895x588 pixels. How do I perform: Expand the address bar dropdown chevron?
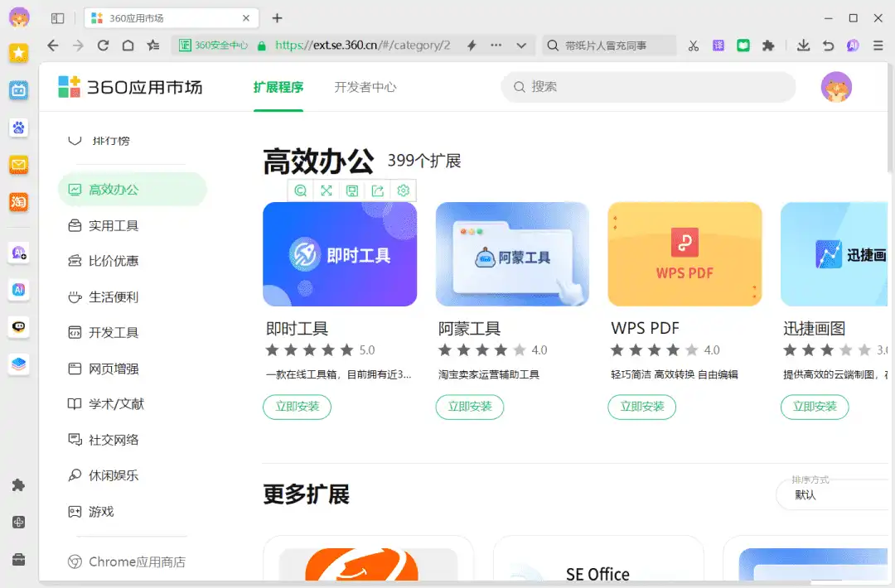point(521,46)
